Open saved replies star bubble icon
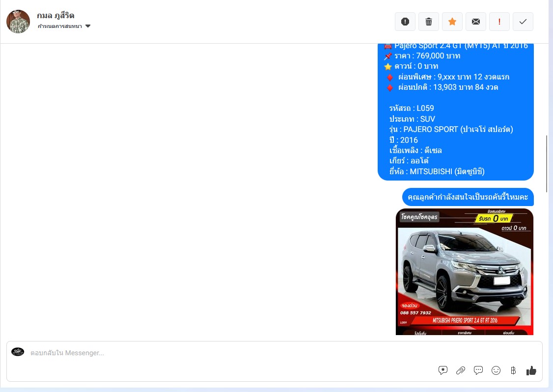This screenshot has height=392, width=553. [443, 370]
